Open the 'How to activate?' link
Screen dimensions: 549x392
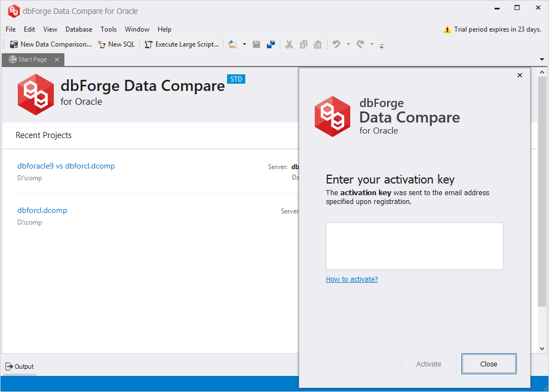click(x=352, y=279)
